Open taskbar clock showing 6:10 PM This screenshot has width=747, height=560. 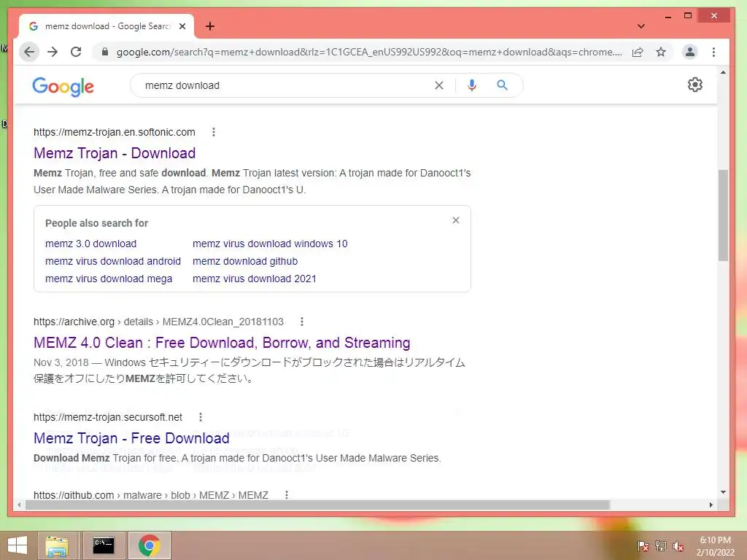(x=715, y=546)
